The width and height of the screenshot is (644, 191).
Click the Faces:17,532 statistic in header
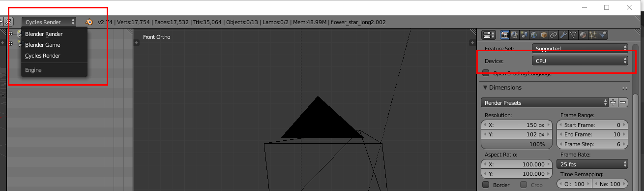pos(171,22)
